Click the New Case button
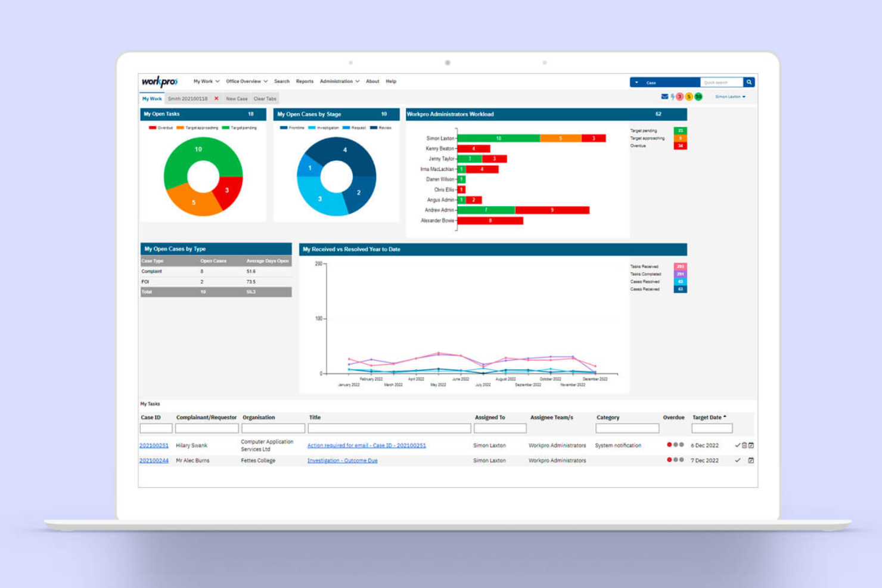Image resolution: width=882 pixels, height=588 pixels. point(237,98)
